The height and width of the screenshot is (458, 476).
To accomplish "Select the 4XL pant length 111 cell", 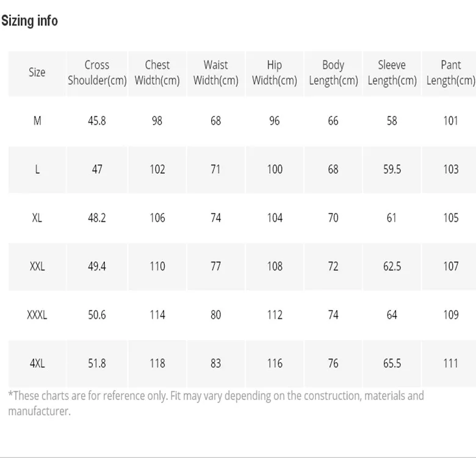I will [x=450, y=363].
